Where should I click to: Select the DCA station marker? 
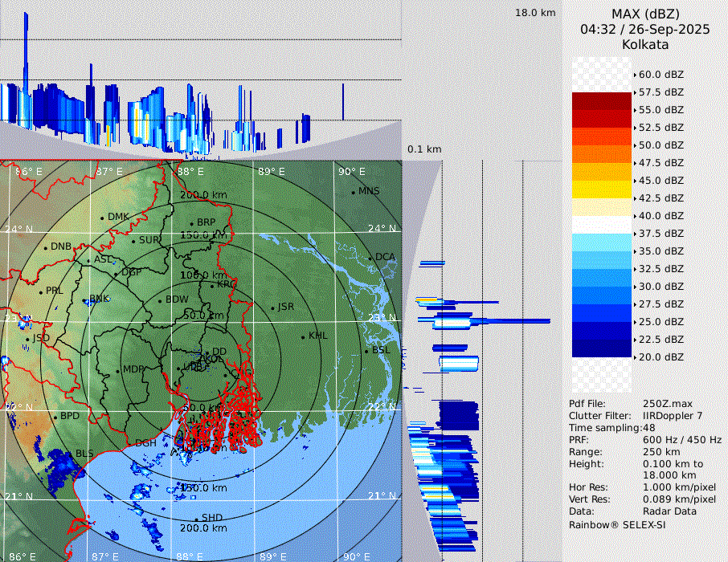click(370, 258)
